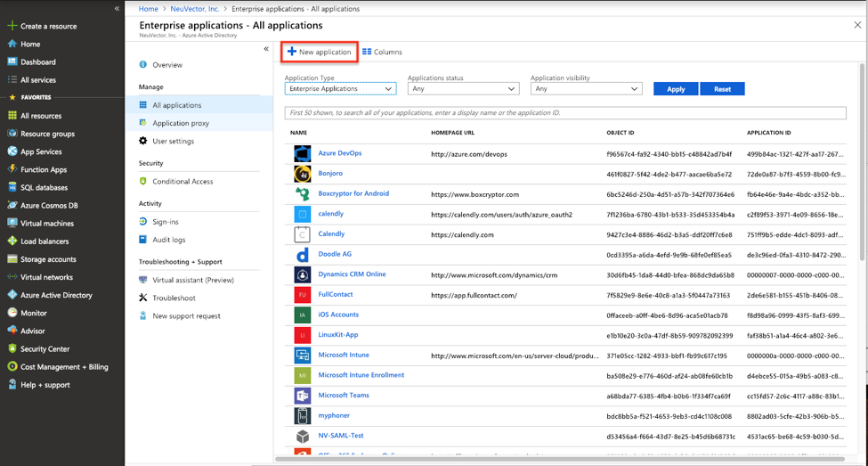The image size is (868, 466).
Task: Collapse the left portal sidebar
Action: pos(117,8)
